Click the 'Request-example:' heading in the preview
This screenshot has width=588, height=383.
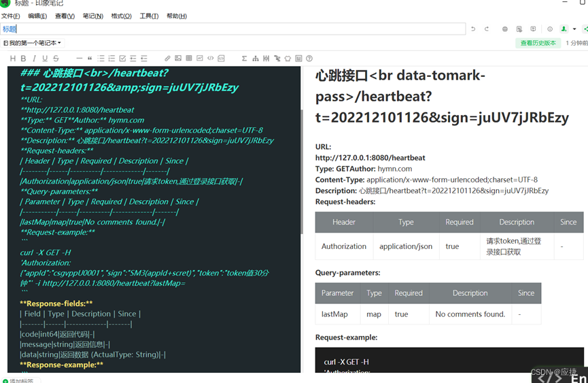tap(346, 337)
